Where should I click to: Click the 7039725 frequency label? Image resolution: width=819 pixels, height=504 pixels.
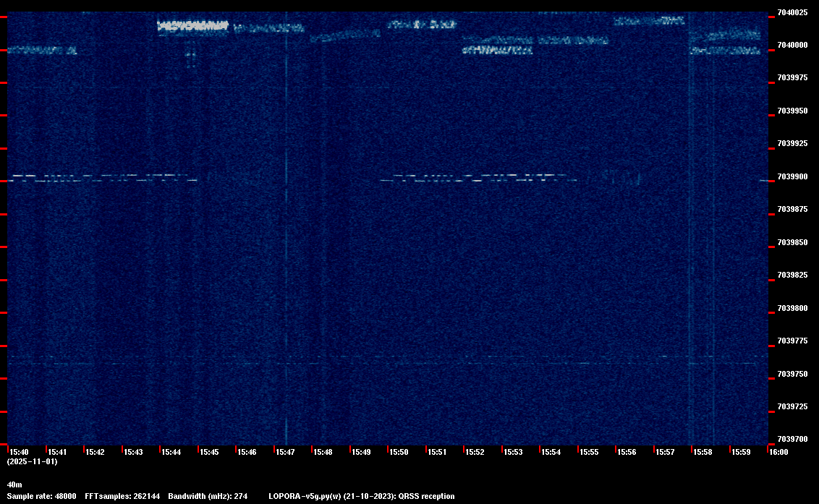click(x=792, y=407)
